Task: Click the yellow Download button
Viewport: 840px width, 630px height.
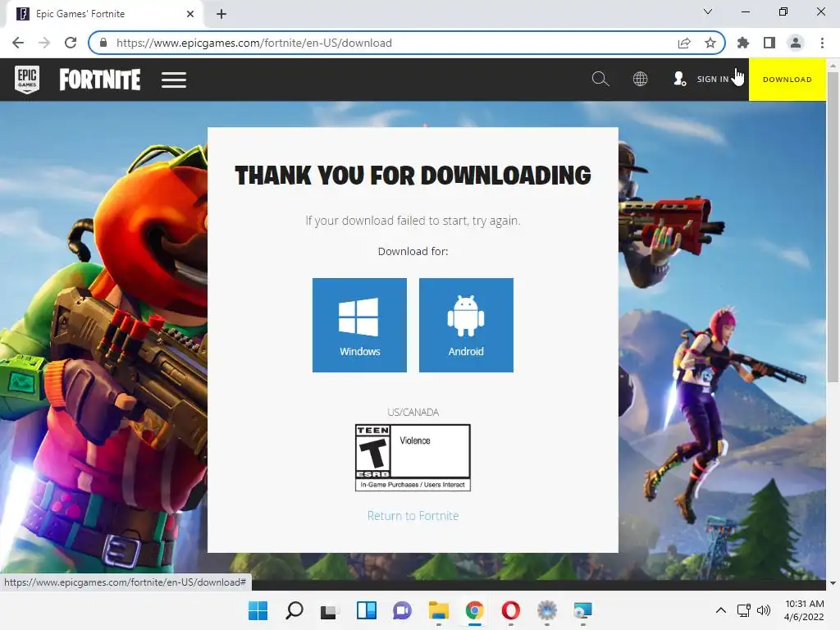Action: (x=787, y=80)
